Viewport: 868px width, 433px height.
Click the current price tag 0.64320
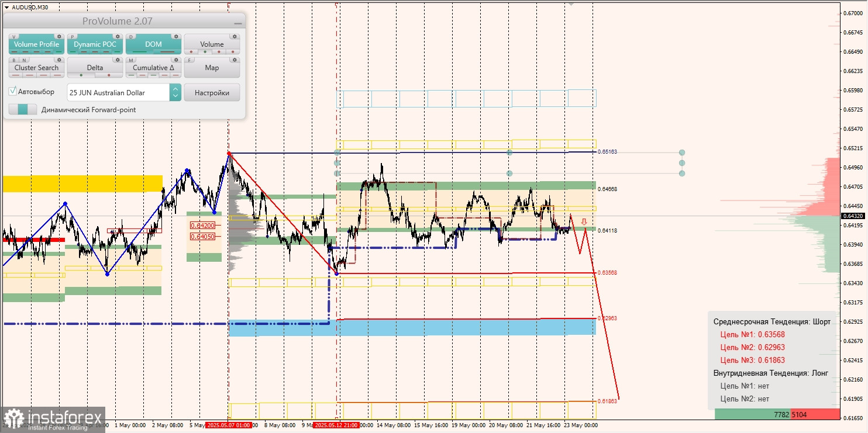point(852,216)
